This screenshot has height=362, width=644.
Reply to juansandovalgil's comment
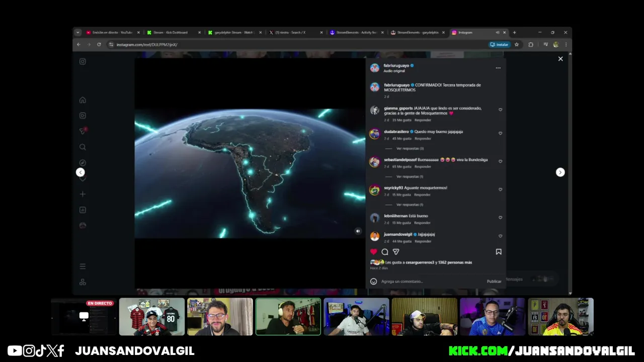tap(423, 241)
